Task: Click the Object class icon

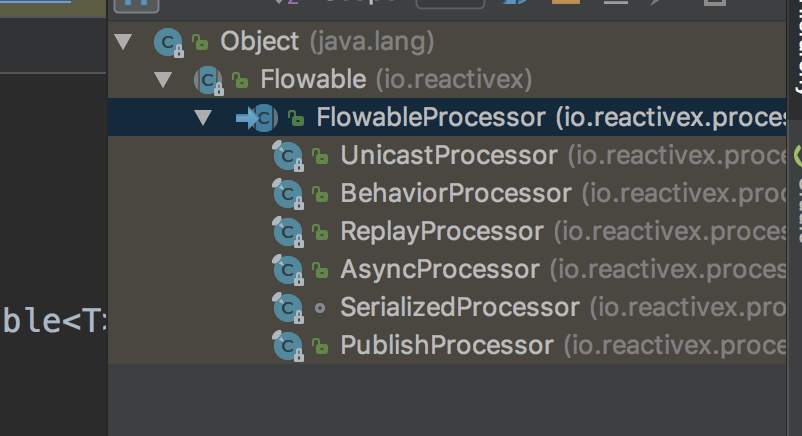Action: pos(168,42)
